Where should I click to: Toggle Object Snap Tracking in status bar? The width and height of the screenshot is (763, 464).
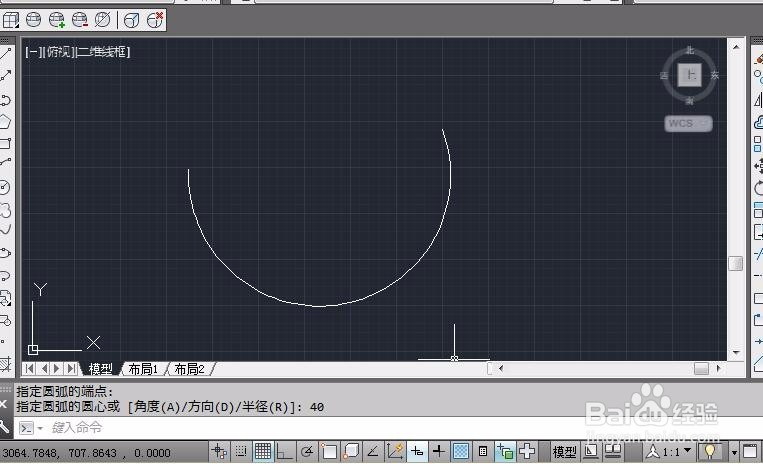point(373,452)
